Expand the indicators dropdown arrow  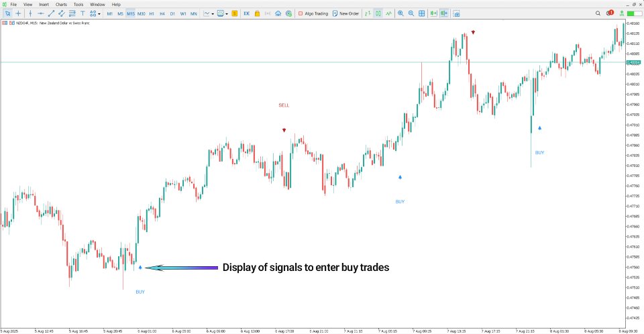pyautogui.click(x=213, y=14)
